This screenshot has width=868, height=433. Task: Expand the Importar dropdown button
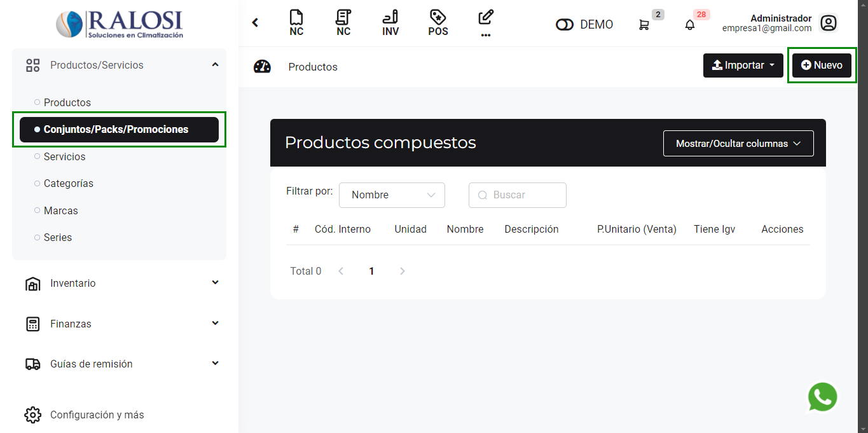743,65
